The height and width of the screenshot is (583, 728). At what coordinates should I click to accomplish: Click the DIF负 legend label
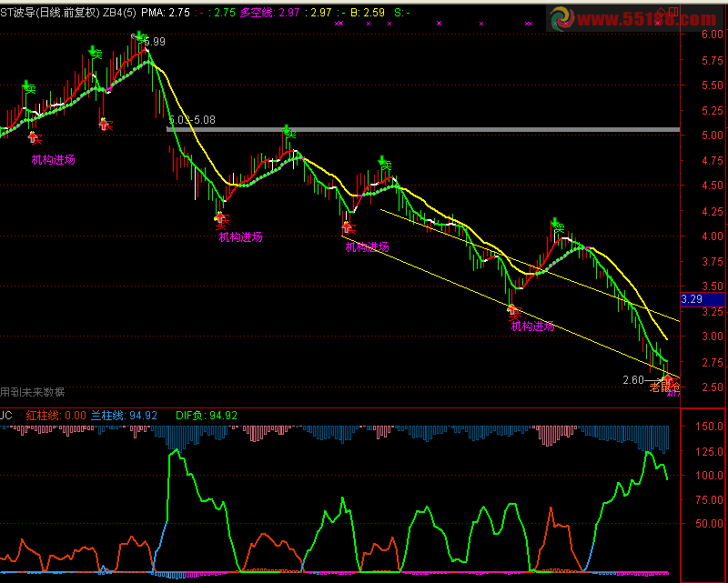coord(206,416)
